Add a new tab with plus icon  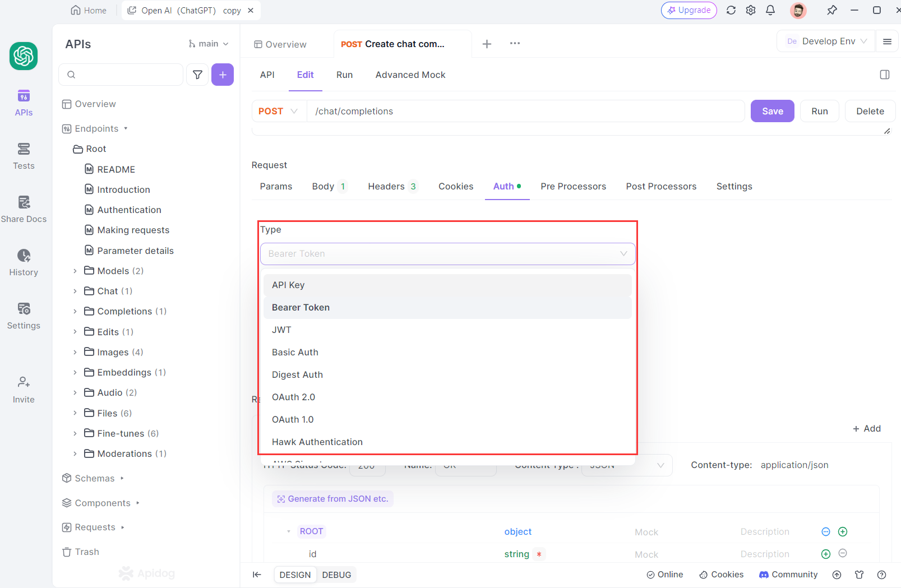pos(487,44)
